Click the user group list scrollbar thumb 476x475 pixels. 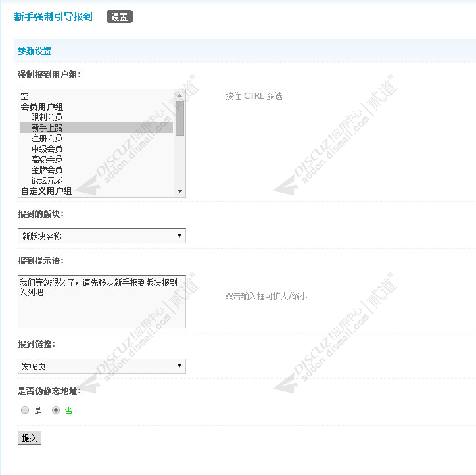179,118
